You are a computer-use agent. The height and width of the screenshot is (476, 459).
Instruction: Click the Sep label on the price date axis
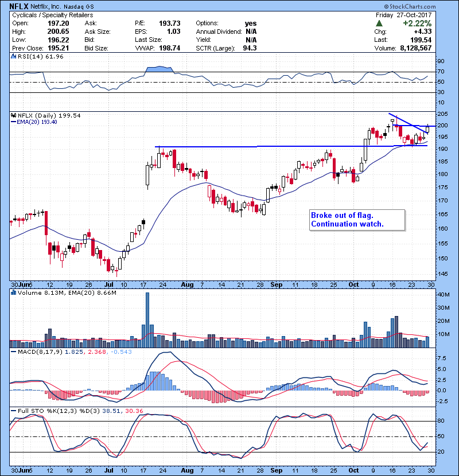coord(276,285)
